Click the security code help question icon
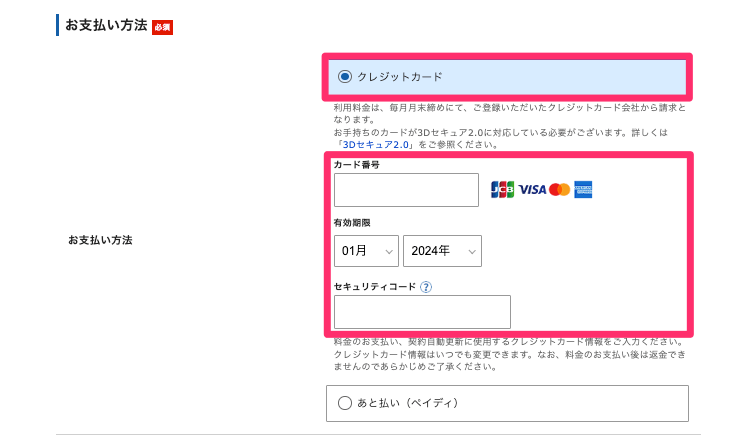 tap(426, 287)
